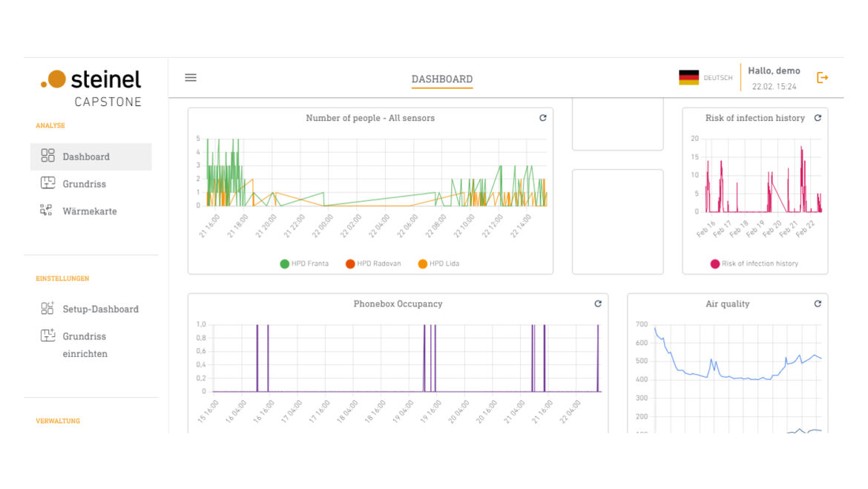
Task: Click the steinel Capstone logo
Action: pyautogui.click(x=91, y=88)
